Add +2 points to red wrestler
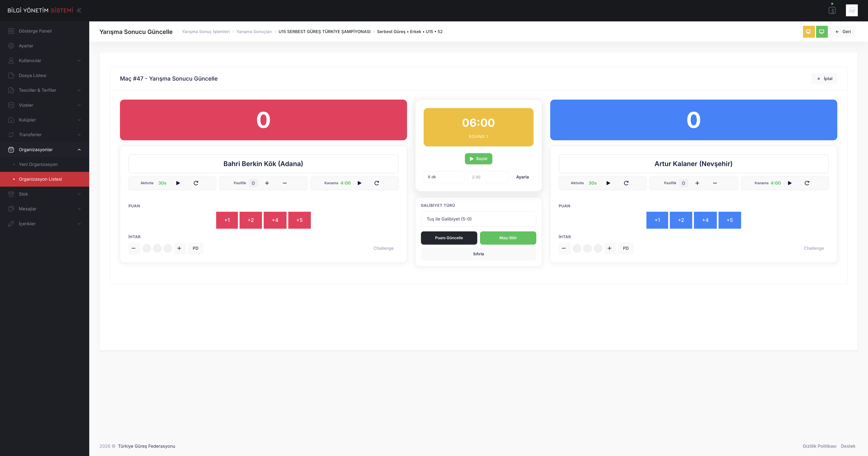The height and width of the screenshot is (456, 868). point(251,220)
